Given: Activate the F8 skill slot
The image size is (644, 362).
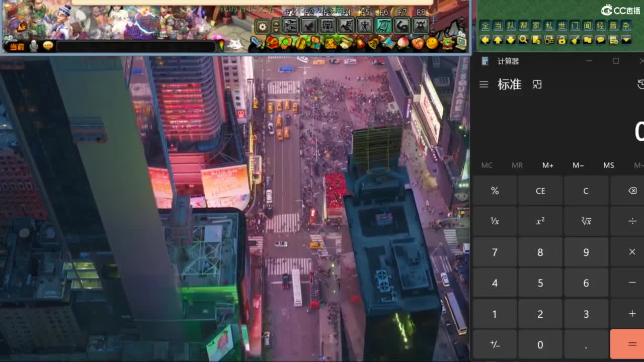Looking at the screenshot, I should 420,26.
